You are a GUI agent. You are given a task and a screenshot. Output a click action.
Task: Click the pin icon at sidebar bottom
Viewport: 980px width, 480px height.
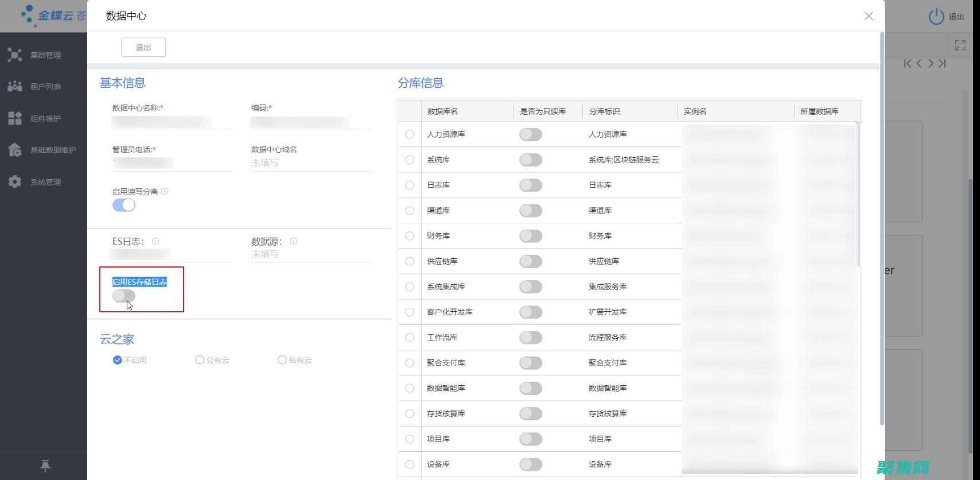click(45, 466)
